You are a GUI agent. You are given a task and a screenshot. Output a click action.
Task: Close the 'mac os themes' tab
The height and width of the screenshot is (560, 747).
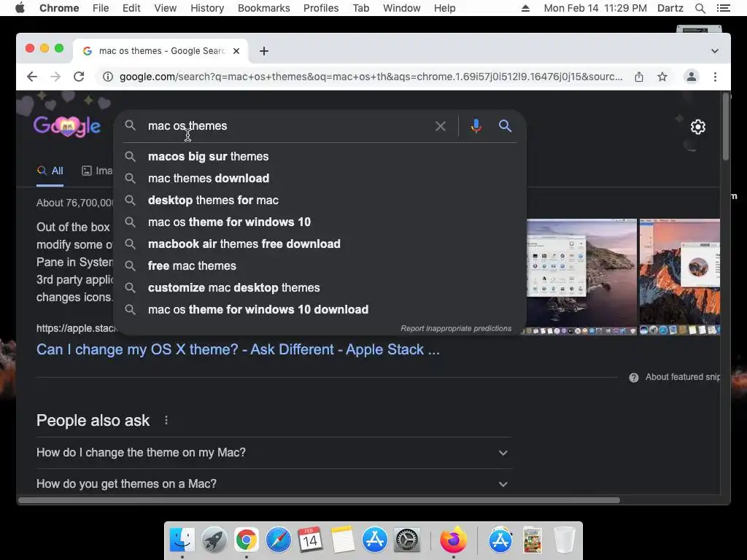[x=236, y=51]
